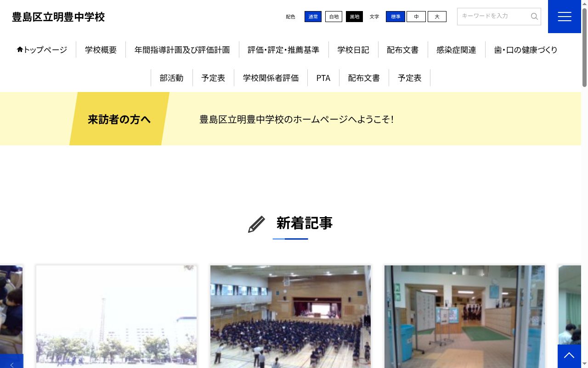This screenshot has height=368, width=588.
Task: Set color scheme to 通常
Action: pos(313,17)
